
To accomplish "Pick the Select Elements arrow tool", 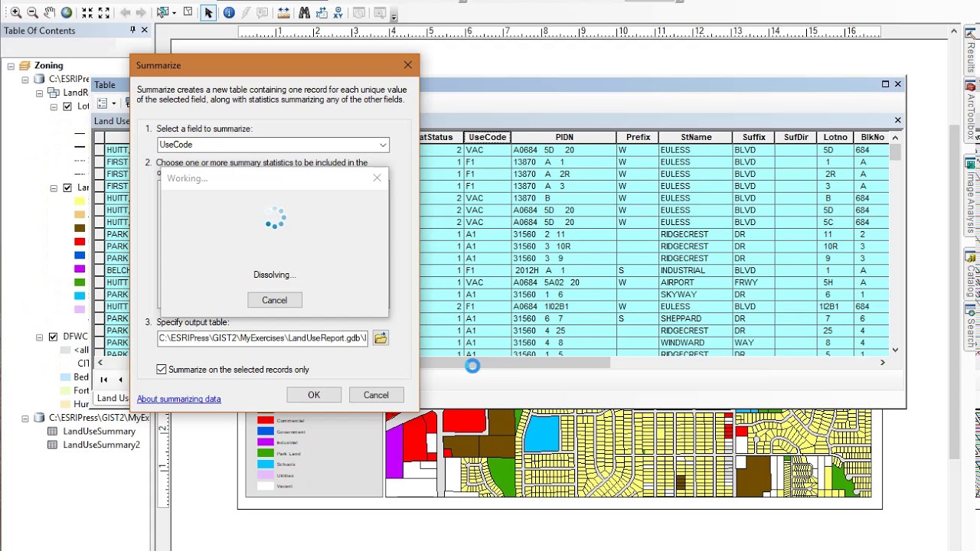I will [x=208, y=13].
